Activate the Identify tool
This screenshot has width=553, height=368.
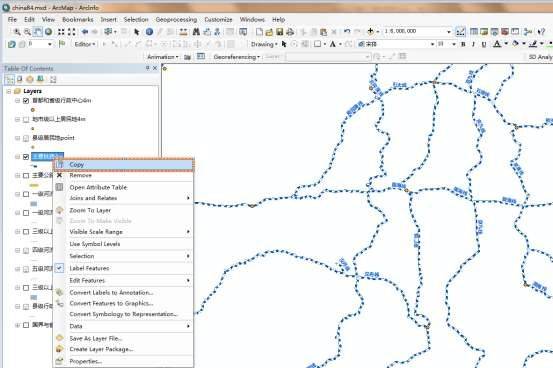[149, 32]
